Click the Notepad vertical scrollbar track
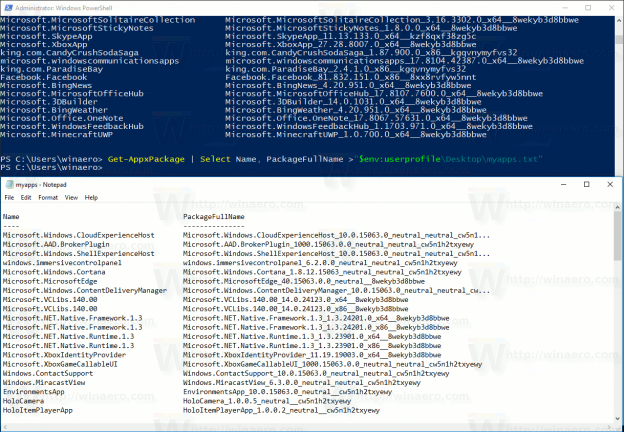 (x=616, y=320)
